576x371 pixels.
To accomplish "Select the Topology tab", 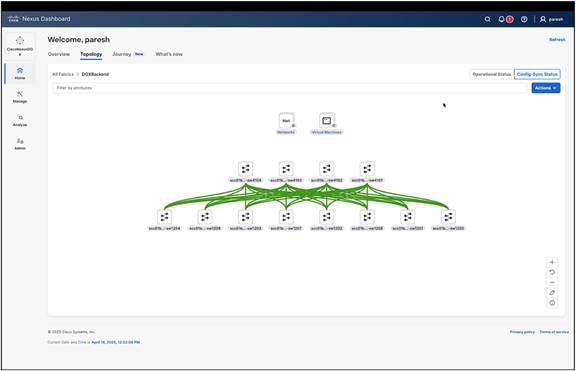I will pos(91,54).
